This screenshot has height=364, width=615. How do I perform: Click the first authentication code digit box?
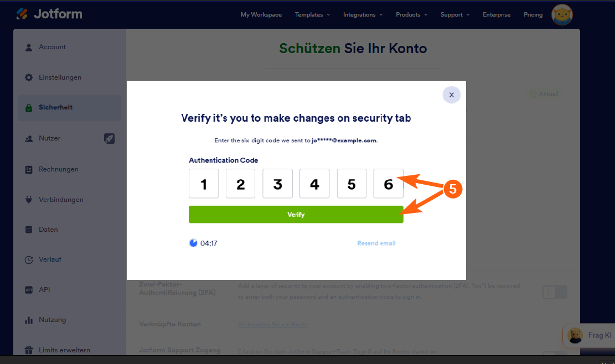tap(204, 184)
